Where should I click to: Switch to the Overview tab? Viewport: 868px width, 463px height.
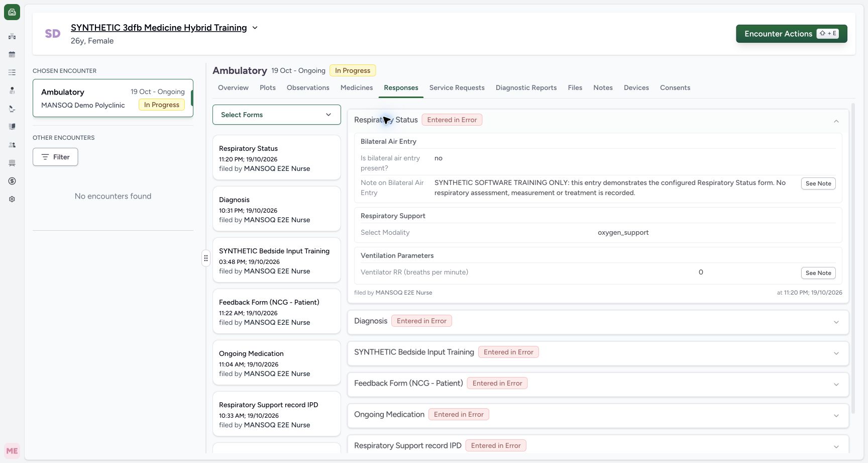[233, 87]
